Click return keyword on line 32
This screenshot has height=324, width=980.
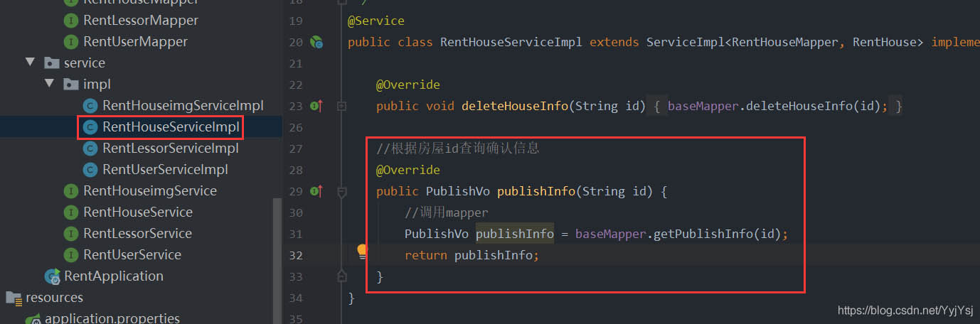426,255
